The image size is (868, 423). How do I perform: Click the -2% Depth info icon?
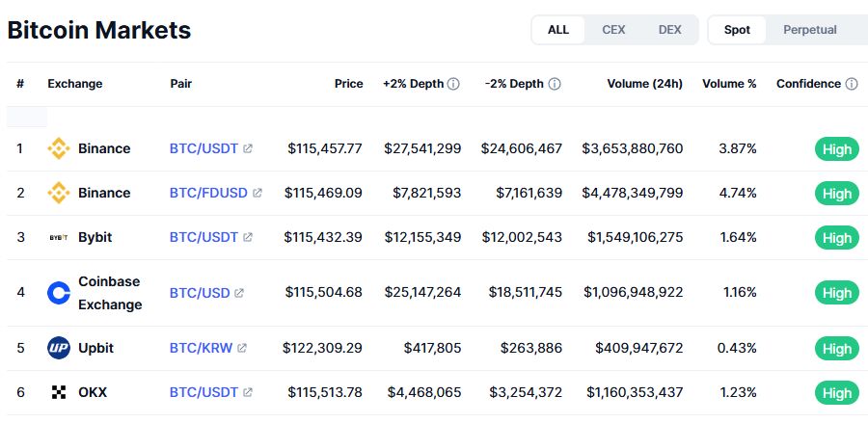[555, 84]
